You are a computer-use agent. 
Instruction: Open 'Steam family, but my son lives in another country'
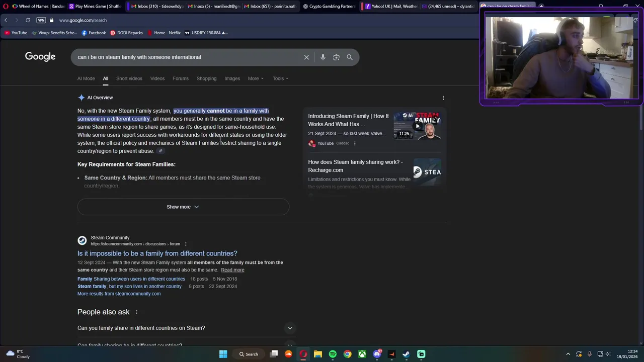coord(129,287)
